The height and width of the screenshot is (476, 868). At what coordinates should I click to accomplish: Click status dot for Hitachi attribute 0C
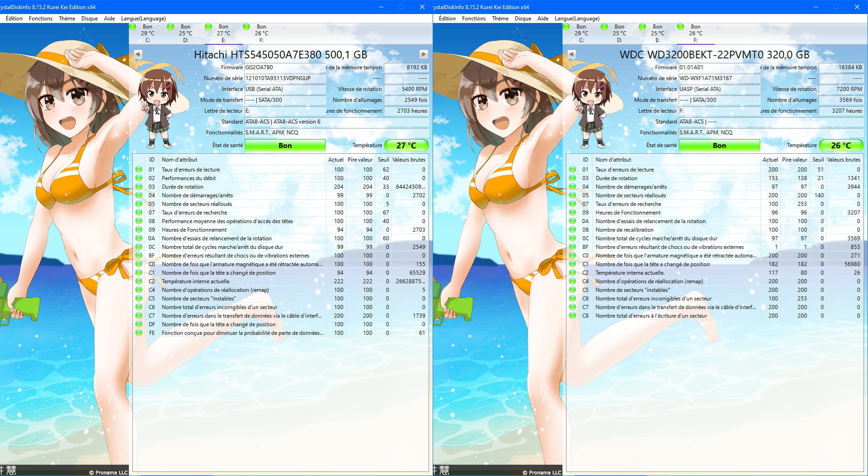point(139,247)
